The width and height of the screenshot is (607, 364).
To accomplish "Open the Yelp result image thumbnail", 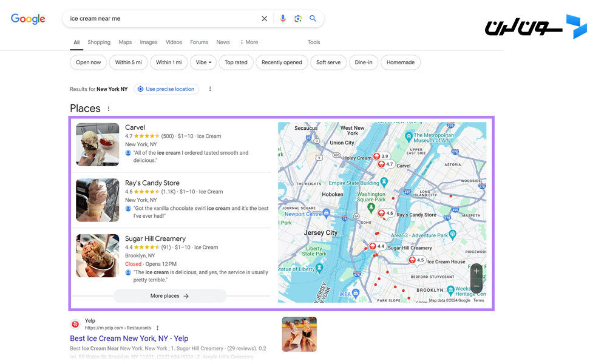I will 299,334.
